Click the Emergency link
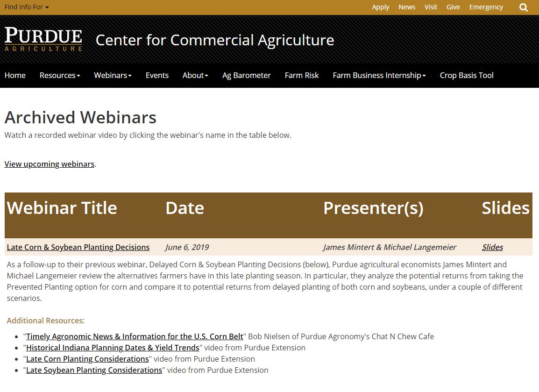This screenshot has height=392, width=539. 486,7
